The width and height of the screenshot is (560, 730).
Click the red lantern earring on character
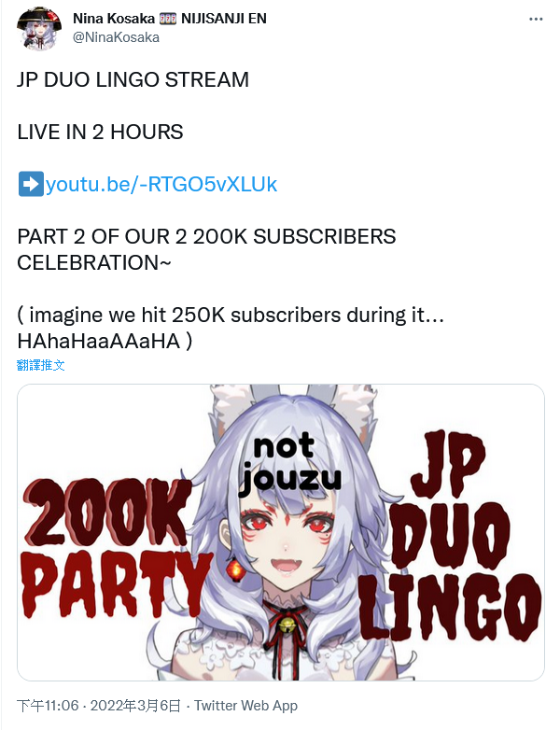[235, 569]
